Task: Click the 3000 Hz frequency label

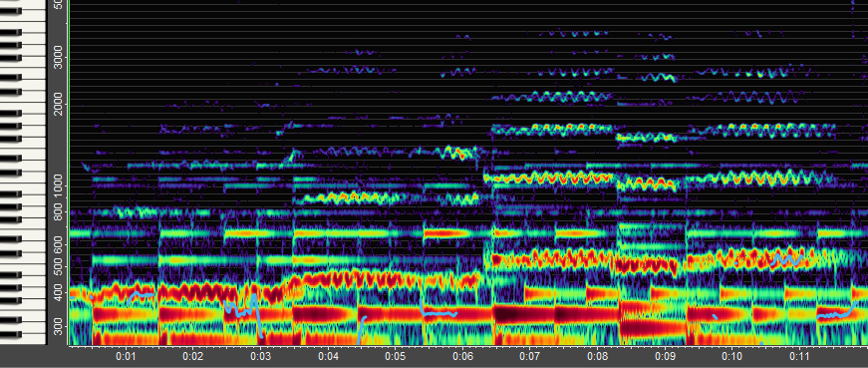Action: [58, 57]
